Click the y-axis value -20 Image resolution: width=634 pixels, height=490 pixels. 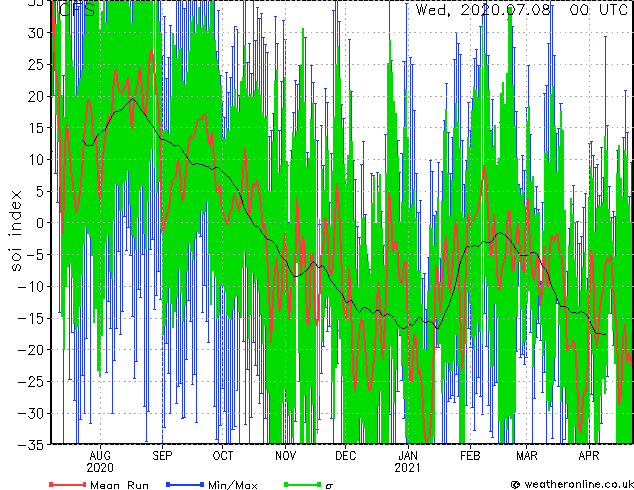(x=31, y=350)
